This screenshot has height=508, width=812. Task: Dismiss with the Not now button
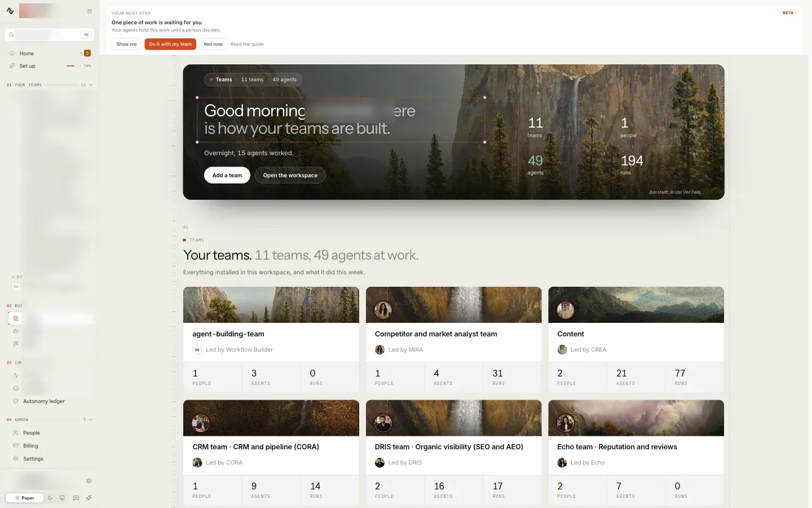click(x=213, y=44)
